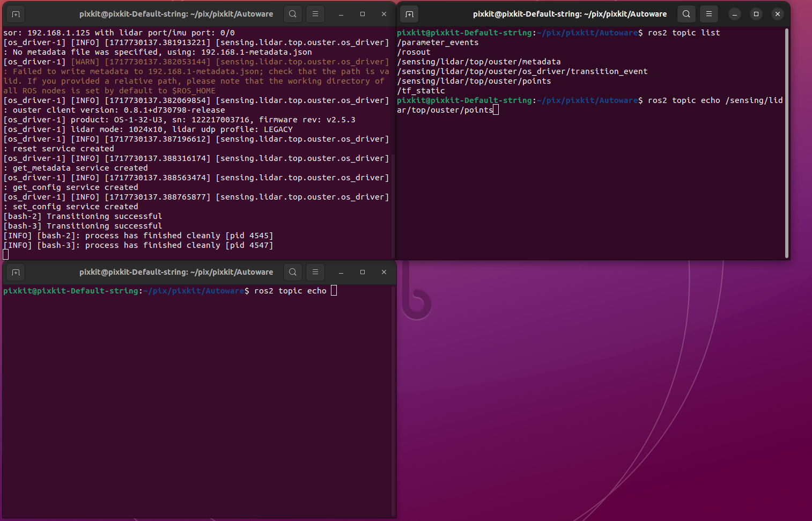
Task: Maximize the top-left terminal window
Action: click(x=363, y=14)
